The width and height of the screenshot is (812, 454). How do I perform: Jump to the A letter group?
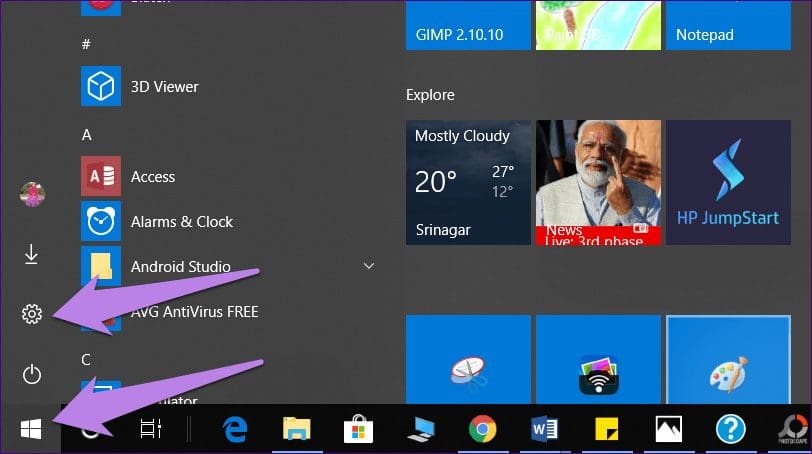pos(86,135)
